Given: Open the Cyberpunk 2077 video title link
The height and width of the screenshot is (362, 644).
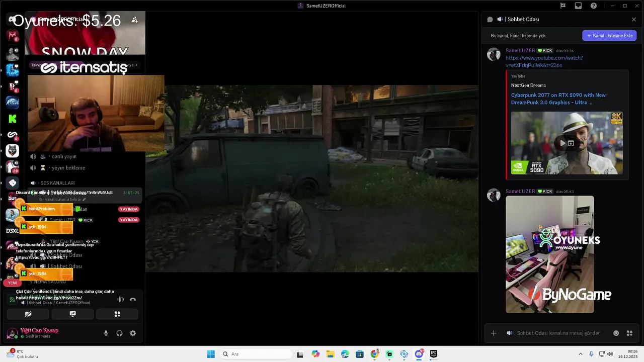Looking at the screenshot, I should click(x=558, y=99).
